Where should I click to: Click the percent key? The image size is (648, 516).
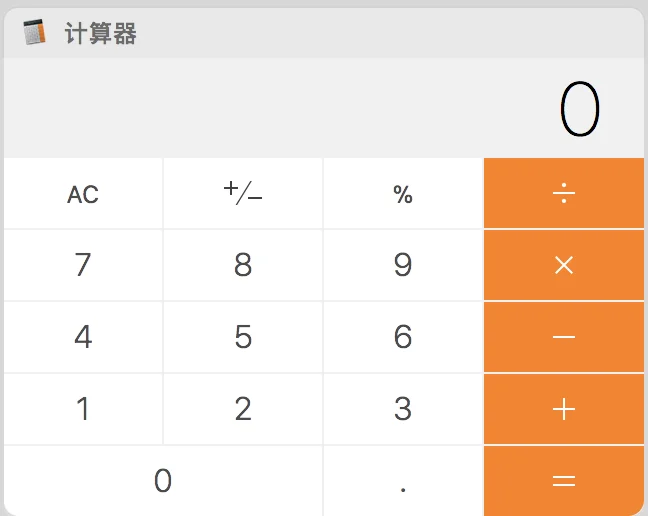[x=403, y=193]
